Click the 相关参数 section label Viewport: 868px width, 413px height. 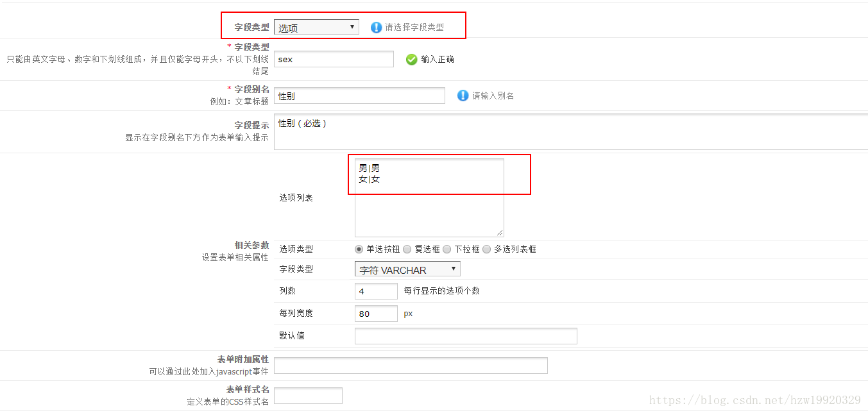pyautogui.click(x=252, y=245)
